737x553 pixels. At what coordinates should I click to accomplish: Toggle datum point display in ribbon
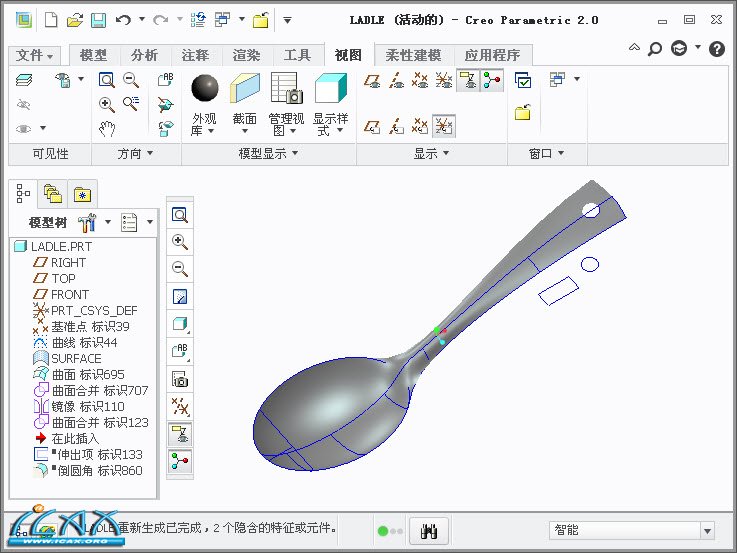click(420, 80)
